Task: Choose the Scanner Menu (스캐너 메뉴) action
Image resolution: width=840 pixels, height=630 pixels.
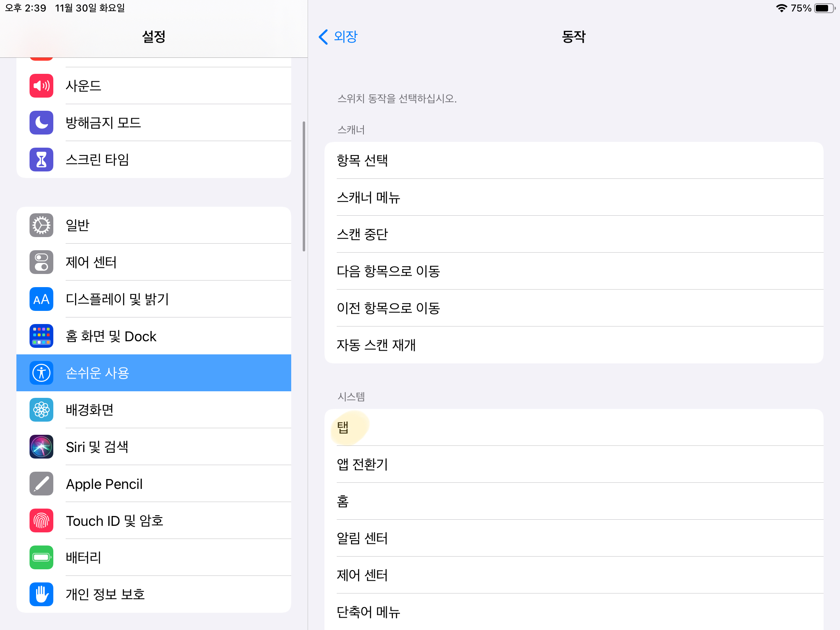Action: click(573, 197)
